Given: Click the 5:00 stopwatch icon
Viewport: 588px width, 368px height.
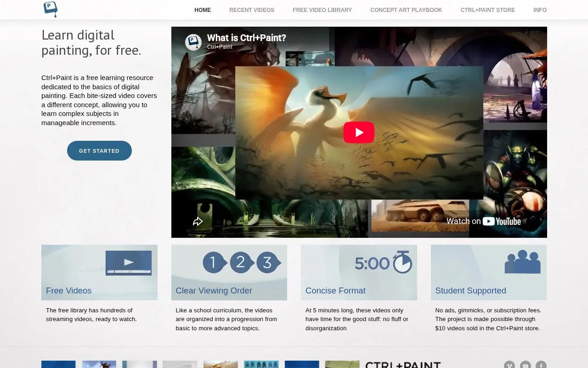Looking at the screenshot, I should click(x=383, y=263).
